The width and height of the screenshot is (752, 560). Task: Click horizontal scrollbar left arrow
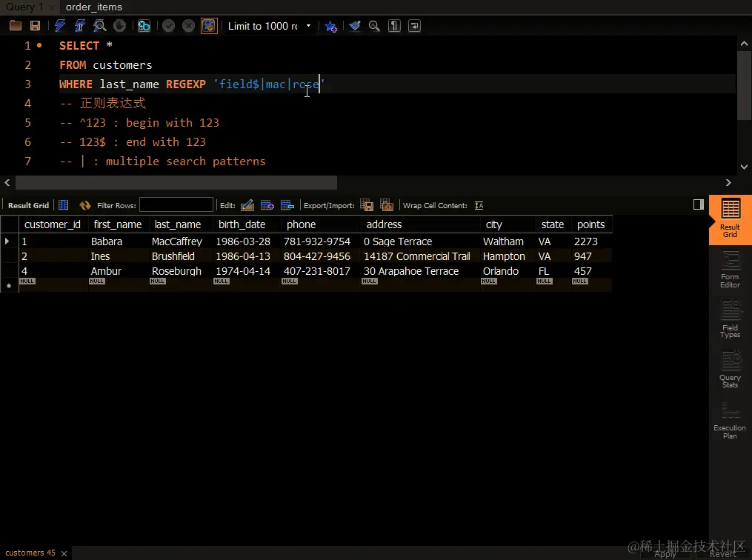(7, 182)
